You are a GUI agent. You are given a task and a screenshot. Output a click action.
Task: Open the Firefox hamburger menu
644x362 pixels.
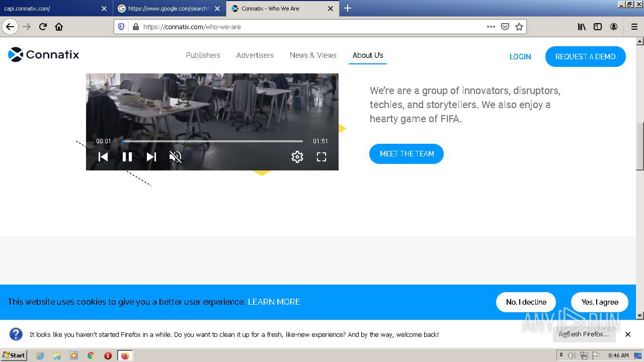tap(634, 27)
